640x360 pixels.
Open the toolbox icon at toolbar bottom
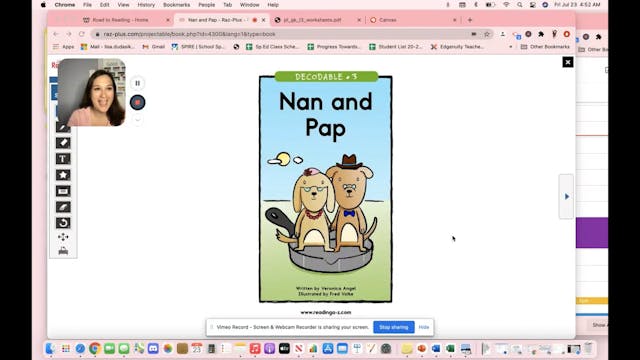[63, 251]
